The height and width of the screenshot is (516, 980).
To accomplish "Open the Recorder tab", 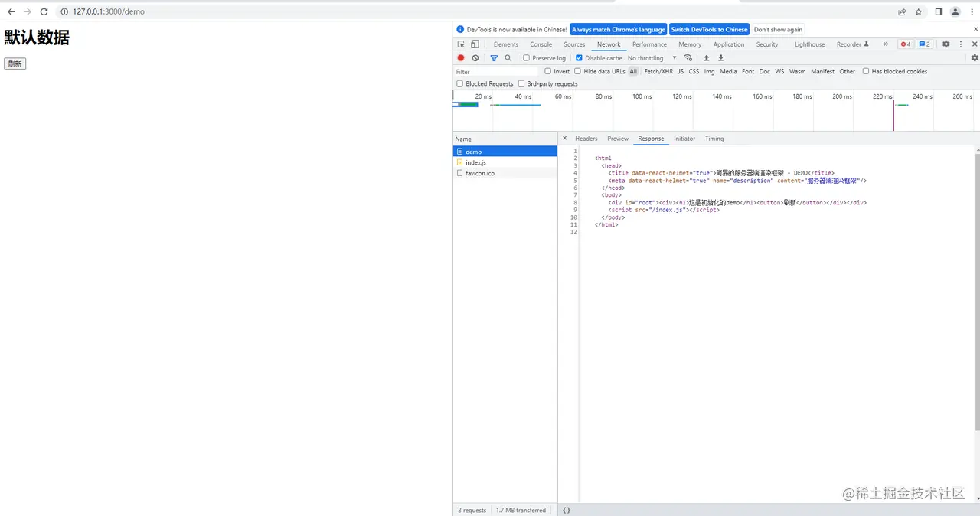I will point(852,44).
